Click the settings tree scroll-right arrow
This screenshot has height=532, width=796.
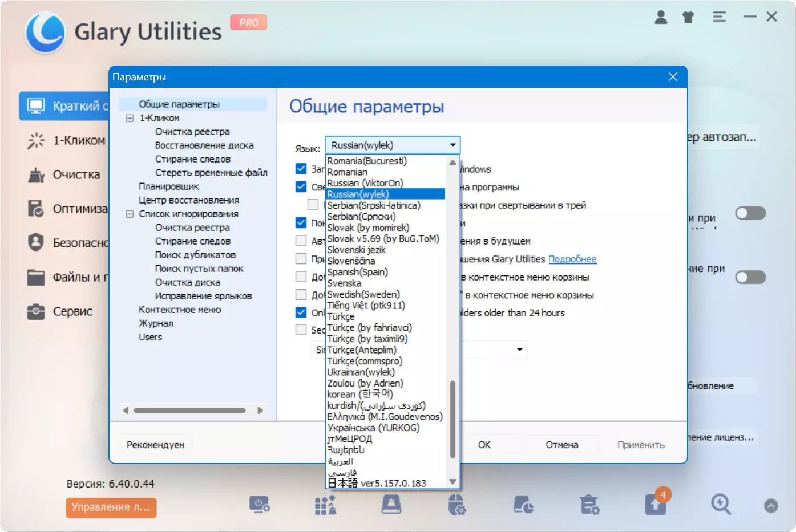tap(260, 411)
